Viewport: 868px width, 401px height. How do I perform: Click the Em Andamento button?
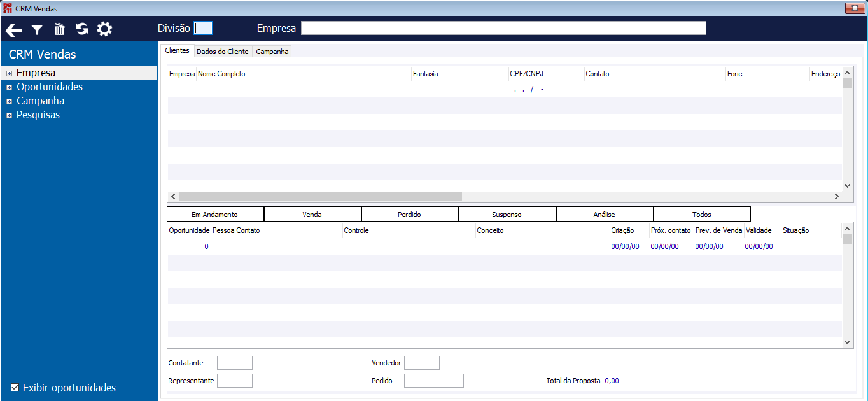point(215,215)
